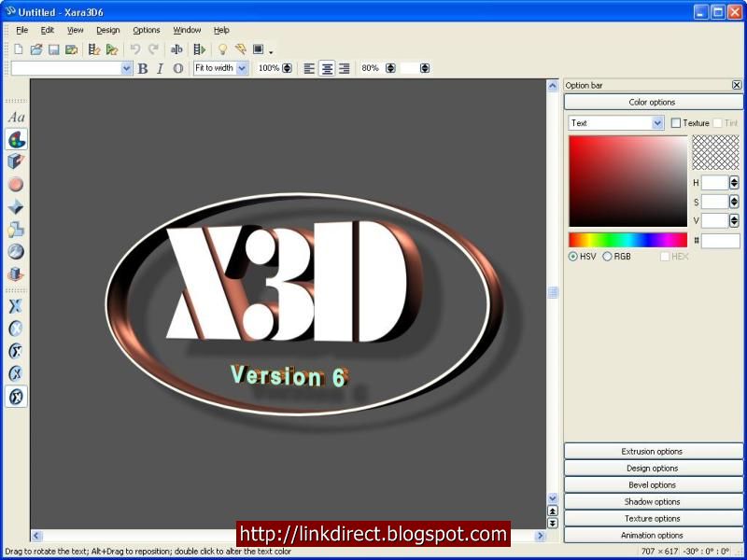Open the View menu
This screenshot has height=560, width=747.
(x=75, y=30)
